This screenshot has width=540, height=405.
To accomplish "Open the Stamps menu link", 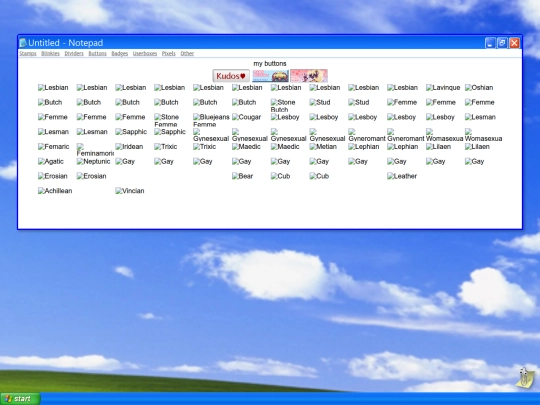I will 28,53.
